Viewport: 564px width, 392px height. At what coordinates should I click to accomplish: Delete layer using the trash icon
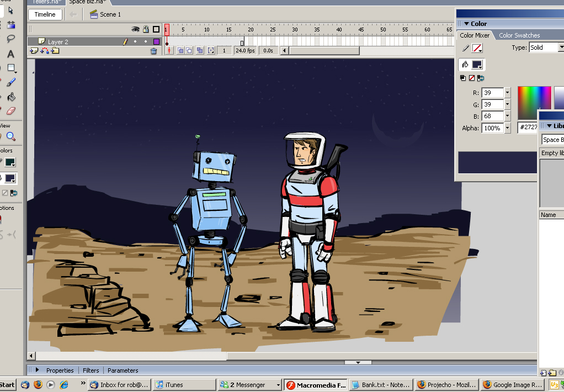click(154, 51)
